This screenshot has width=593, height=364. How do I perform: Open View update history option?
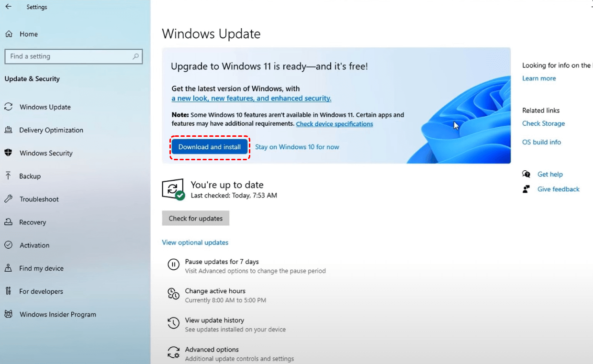(x=214, y=320)
